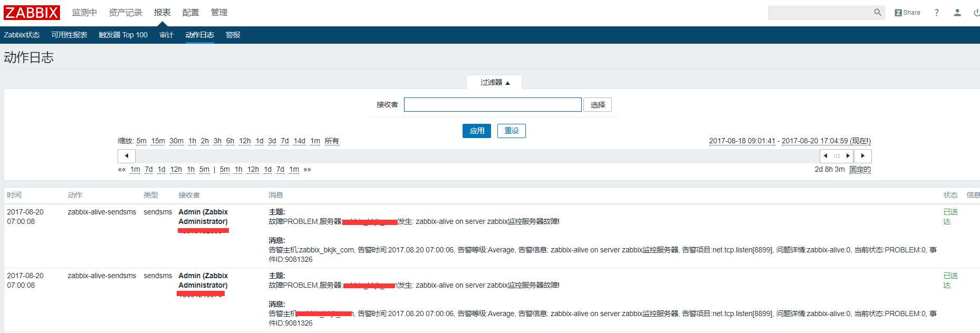
Task: Click the 接收者 input field
Action: (493, 105)
